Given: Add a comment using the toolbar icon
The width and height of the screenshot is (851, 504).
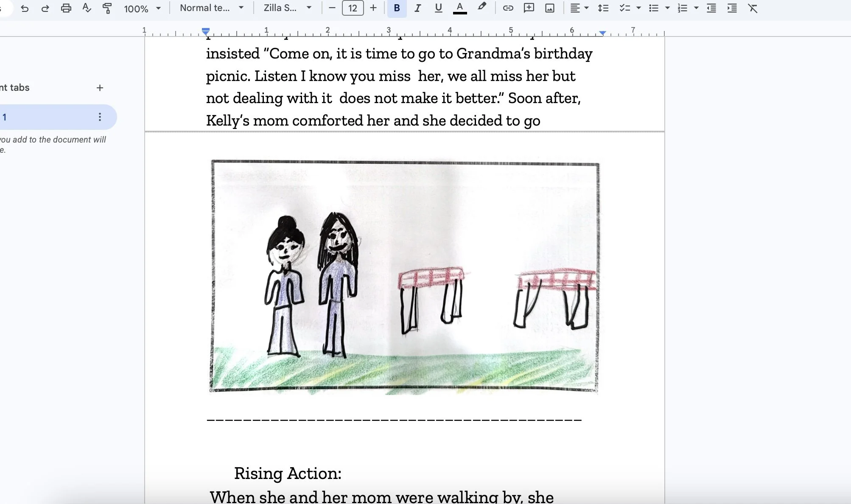Looking at the screenshot, I should point(529,8).
